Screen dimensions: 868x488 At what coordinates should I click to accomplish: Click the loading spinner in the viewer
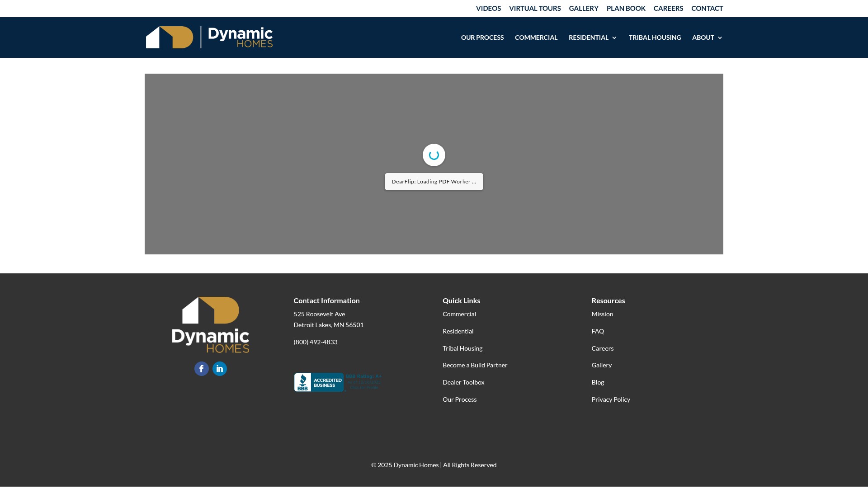pos(434,155)
